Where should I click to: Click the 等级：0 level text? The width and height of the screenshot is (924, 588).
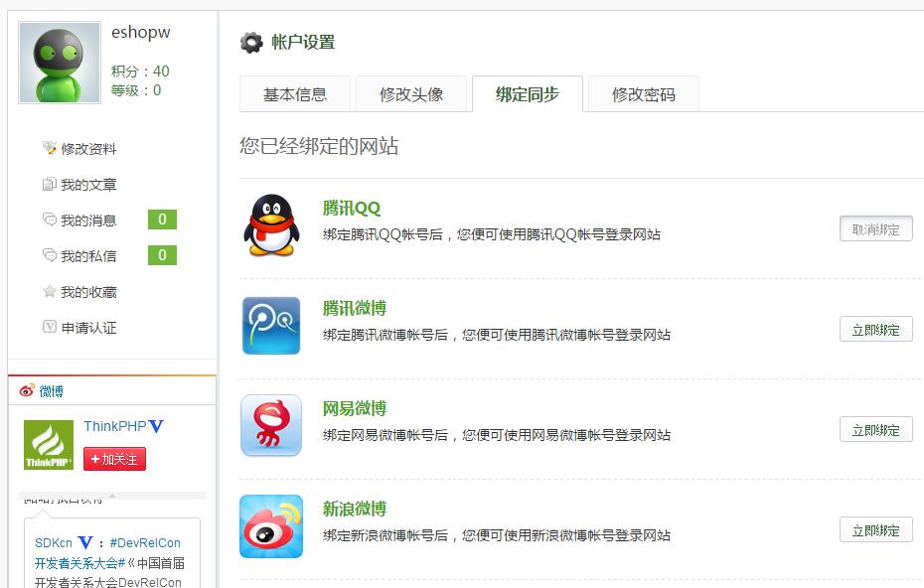136,90
